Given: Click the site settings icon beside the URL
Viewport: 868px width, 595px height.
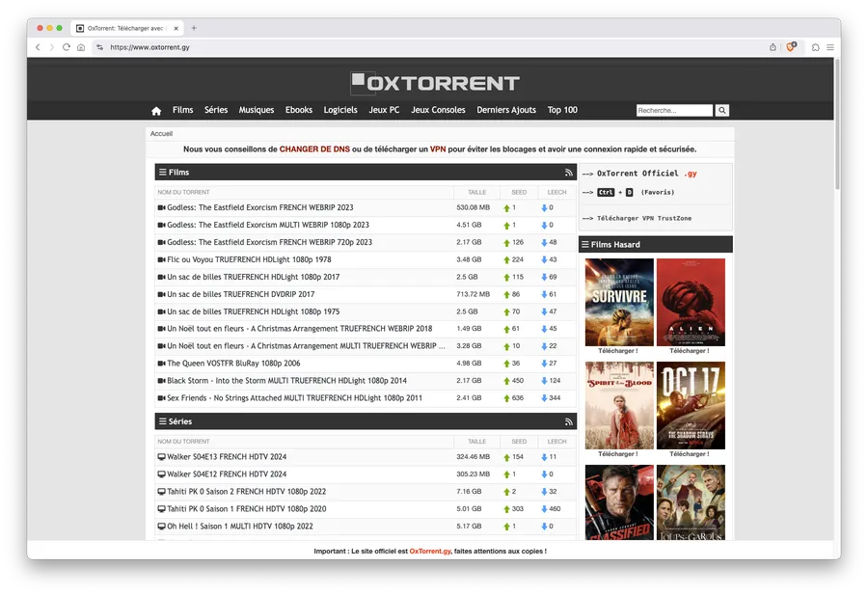Looking at the screenshot, I should (99, 47).
